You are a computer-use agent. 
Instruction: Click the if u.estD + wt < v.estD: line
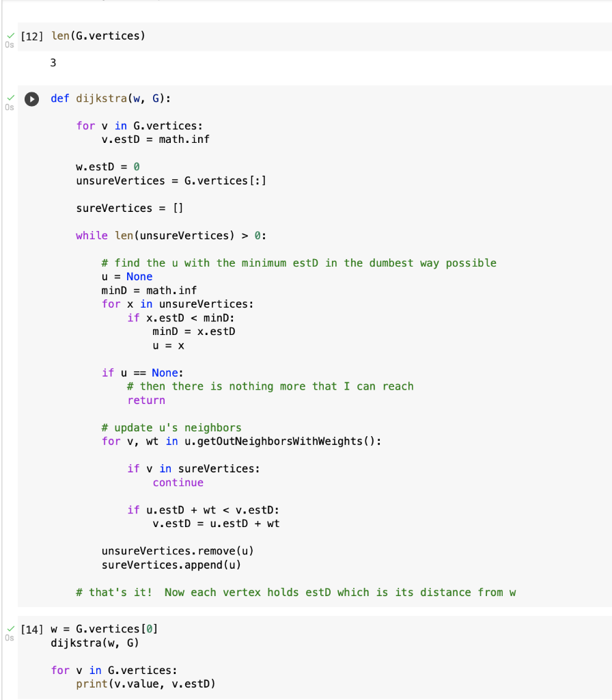[x=203, y=510]
